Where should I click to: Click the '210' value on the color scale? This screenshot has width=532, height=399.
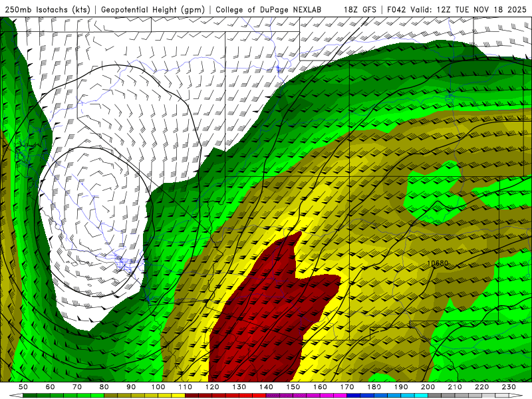[x=455, y=387]
